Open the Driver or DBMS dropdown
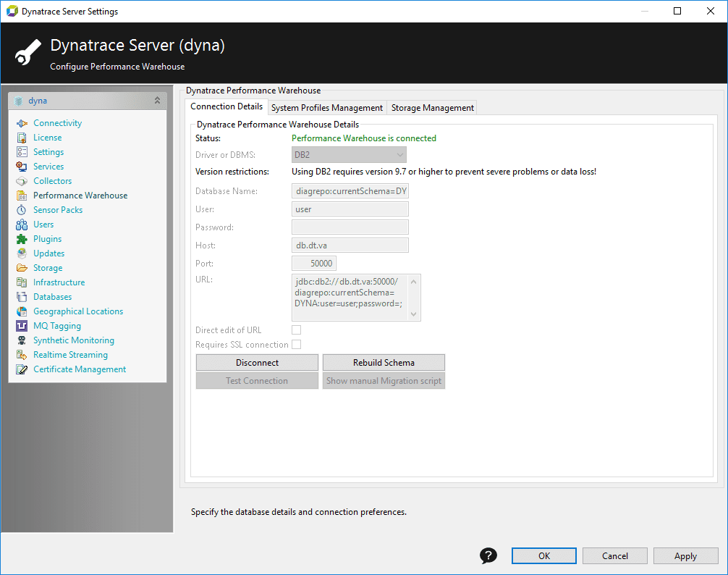Screen dimensions: 728x575 (x=349, y=155)
